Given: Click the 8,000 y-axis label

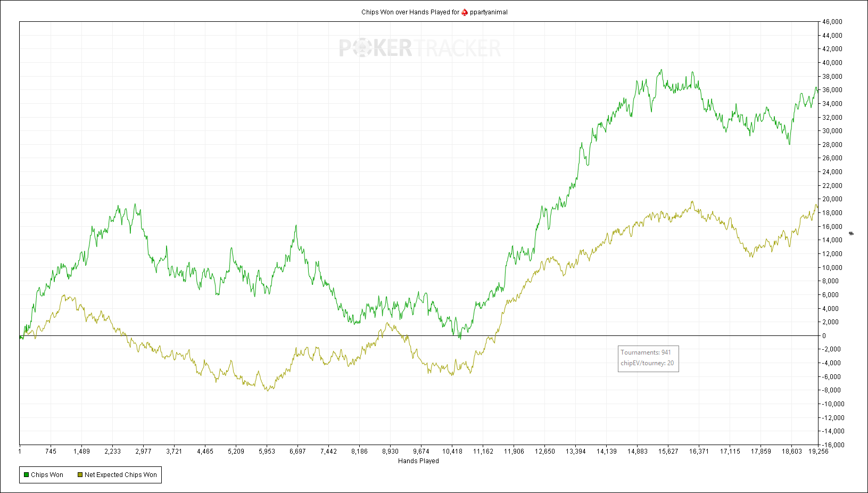Looking at the screenshot, I should coord(831,281).
